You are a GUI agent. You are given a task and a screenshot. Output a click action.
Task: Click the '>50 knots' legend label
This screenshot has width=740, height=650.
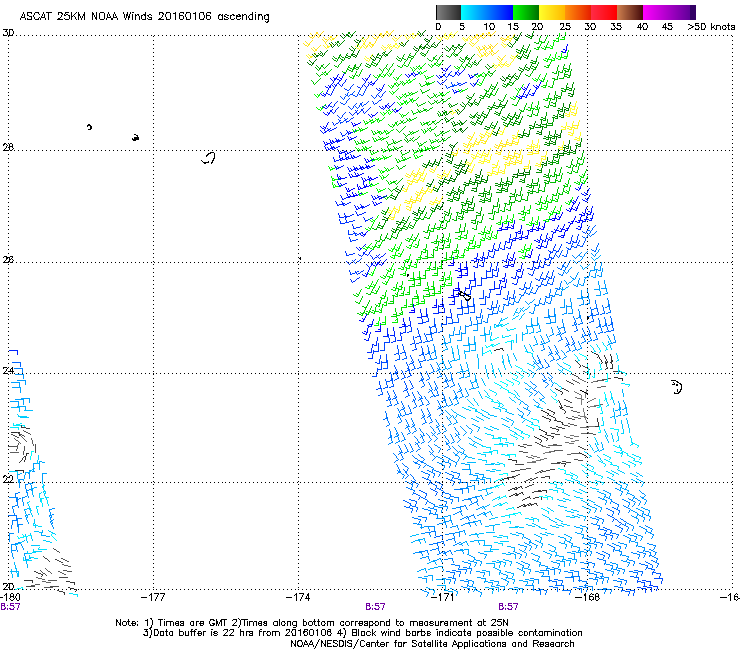coord(711,27)
